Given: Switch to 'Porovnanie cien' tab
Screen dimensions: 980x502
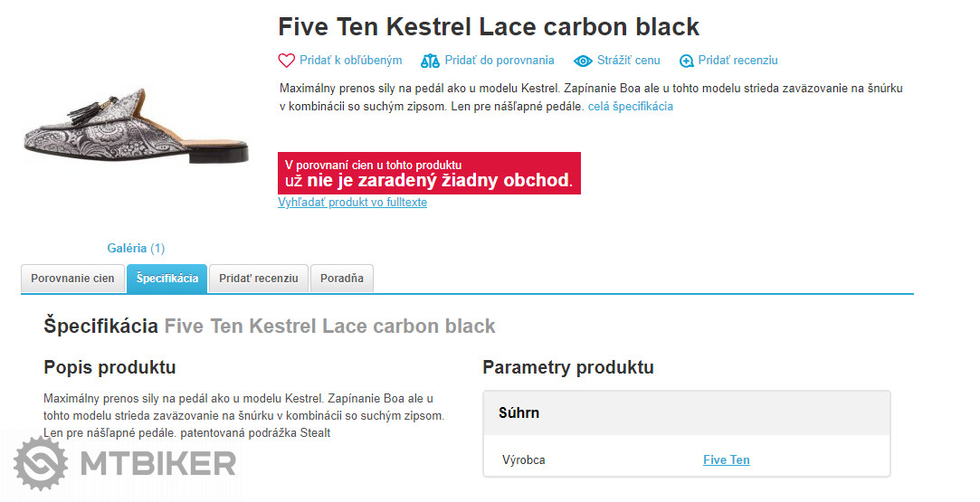Looking at the screenshot, I should tap(72, 279).
